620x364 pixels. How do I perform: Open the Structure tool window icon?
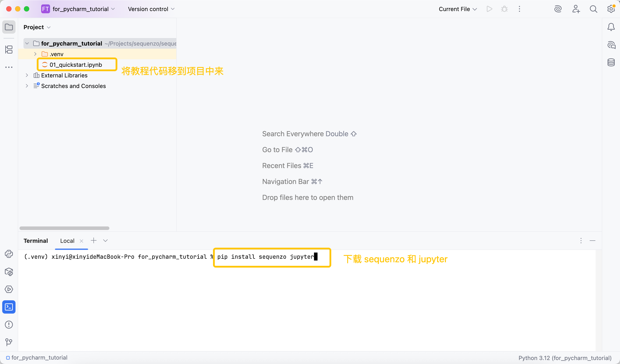tap(9, 50)
